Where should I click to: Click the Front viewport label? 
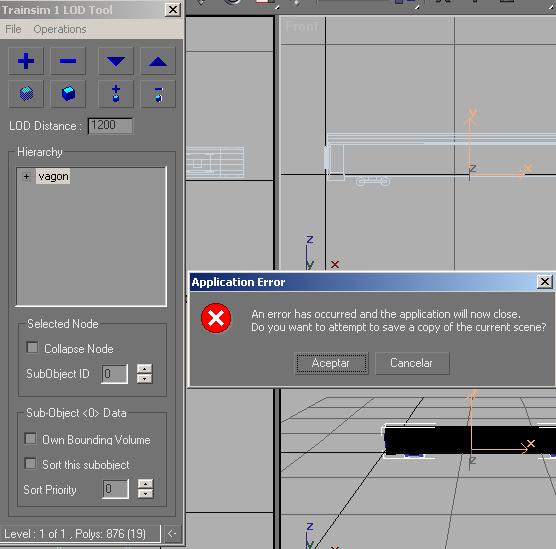(x=302, y=27)
